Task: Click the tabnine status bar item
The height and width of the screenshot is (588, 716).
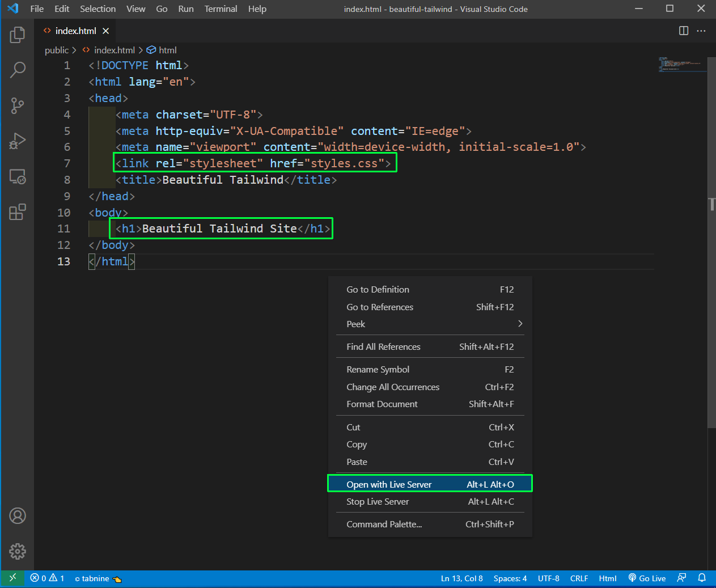Action: [x=98, y=578]
